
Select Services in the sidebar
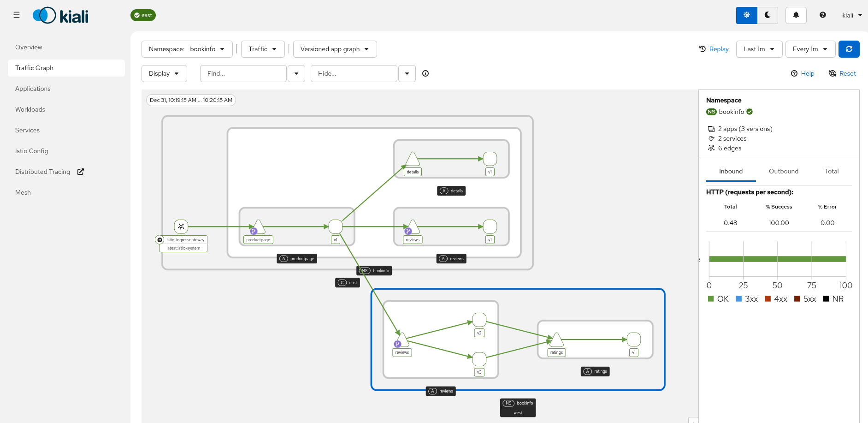pos(27,130)
